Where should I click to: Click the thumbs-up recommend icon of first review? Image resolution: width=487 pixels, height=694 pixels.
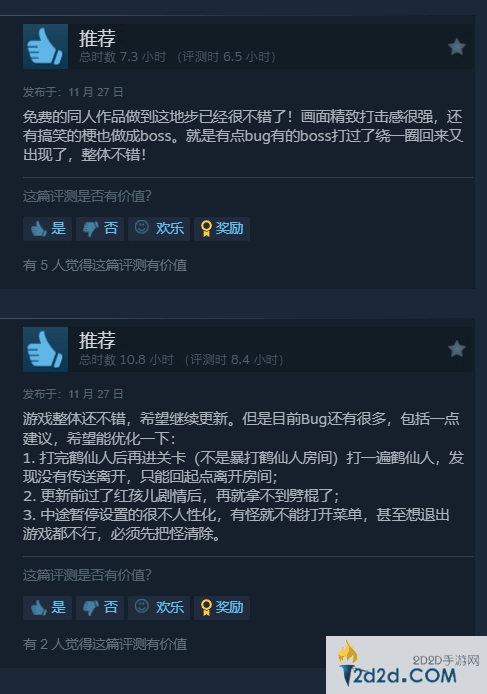pos(45,46)
